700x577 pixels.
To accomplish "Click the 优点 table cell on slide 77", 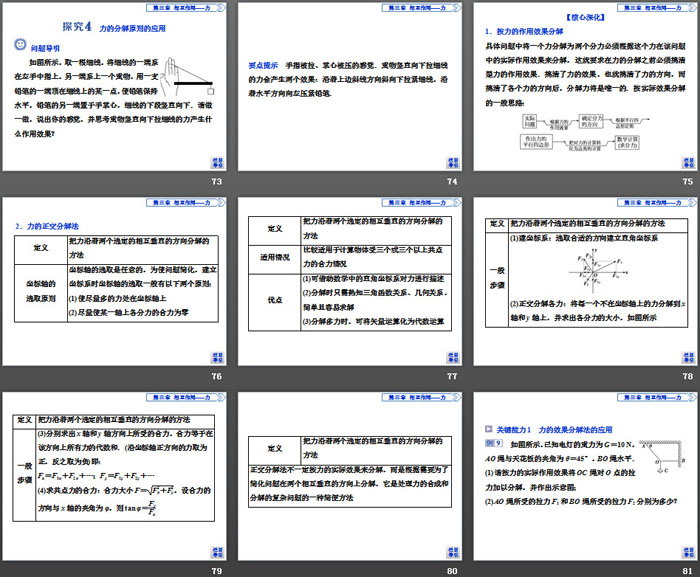I will (x=275, y=302).
